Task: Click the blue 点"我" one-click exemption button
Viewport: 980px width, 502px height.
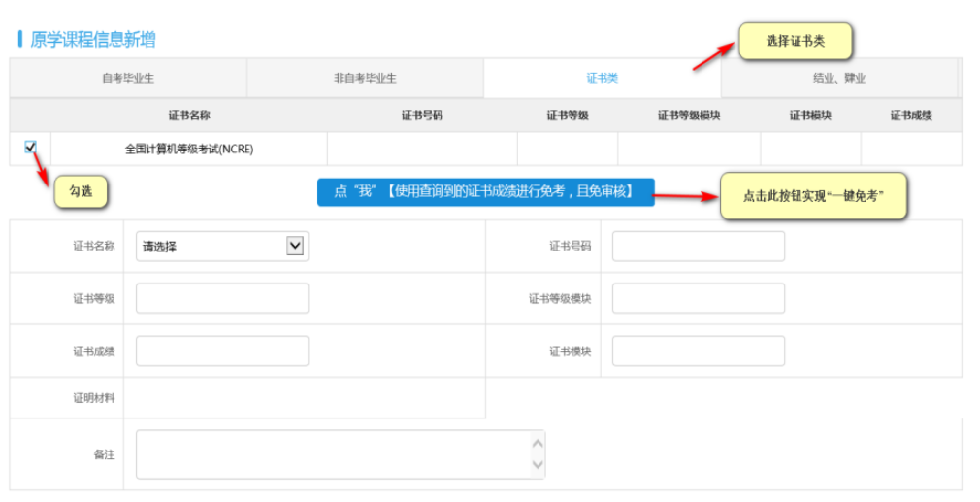Action: click(x=485, y=192)
